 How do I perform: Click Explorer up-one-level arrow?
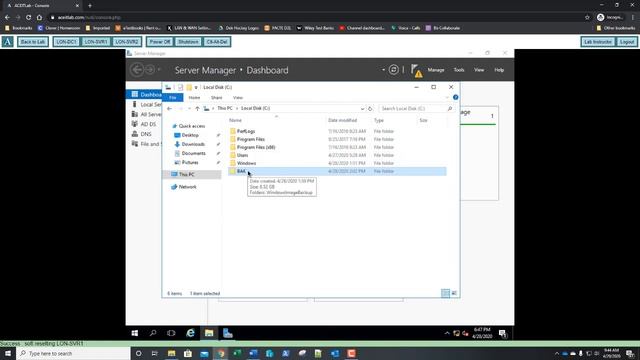(x=197, y=109)
